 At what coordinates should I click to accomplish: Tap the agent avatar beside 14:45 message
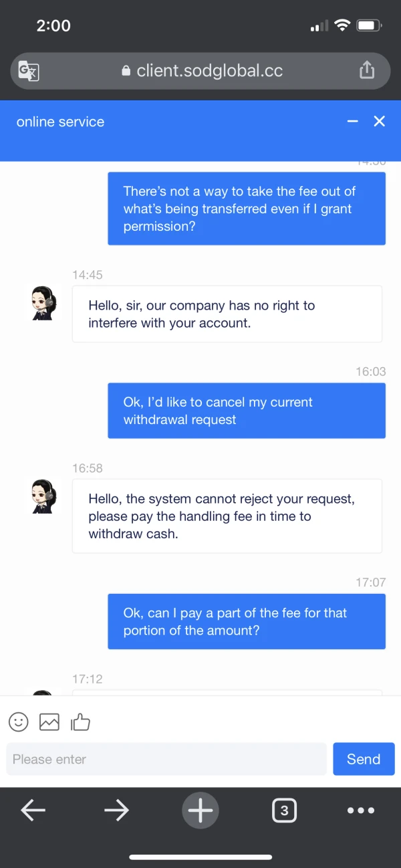[x=43, y=303]
